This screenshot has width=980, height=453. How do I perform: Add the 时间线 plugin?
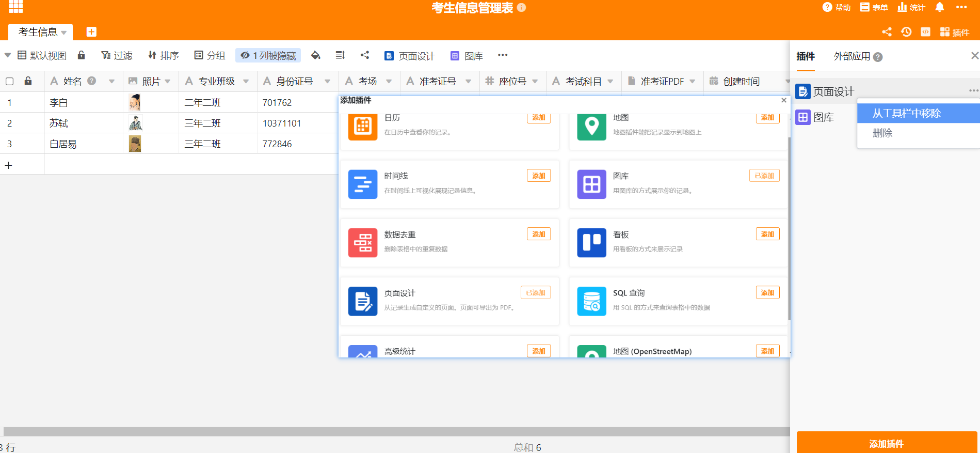[539, 176]
